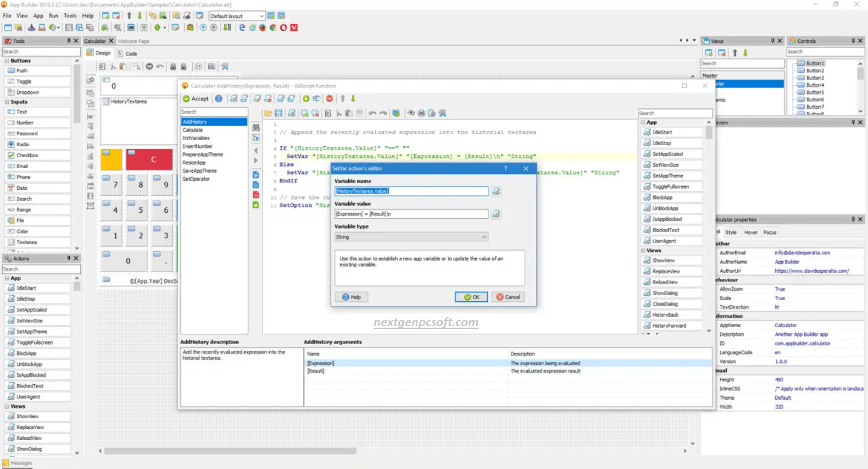The image size is (868, 469).
Task: Pin the Controls panel with pushpin icon
Action: 853,41
